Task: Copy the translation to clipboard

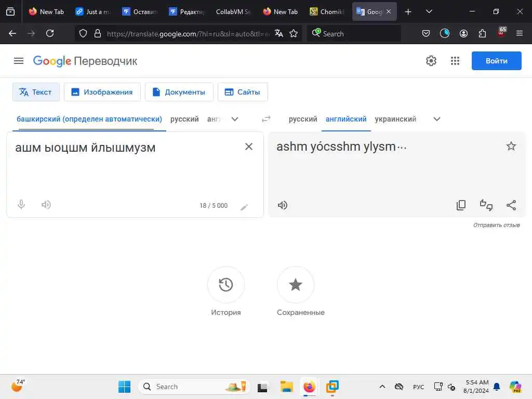Action: (461, 205)
